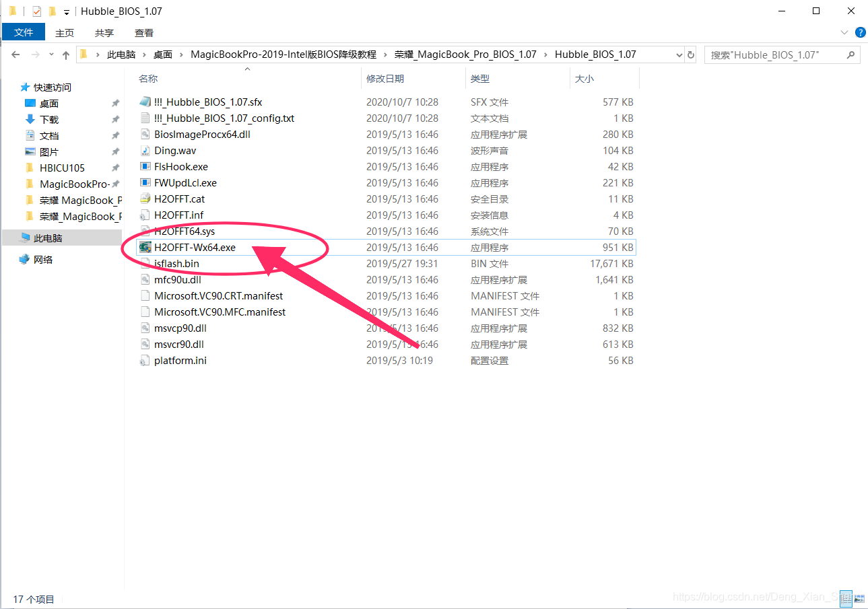Viewport: 868px width, 609px height.
Task: Click the Up one level arrow
Action: [66, 55]
